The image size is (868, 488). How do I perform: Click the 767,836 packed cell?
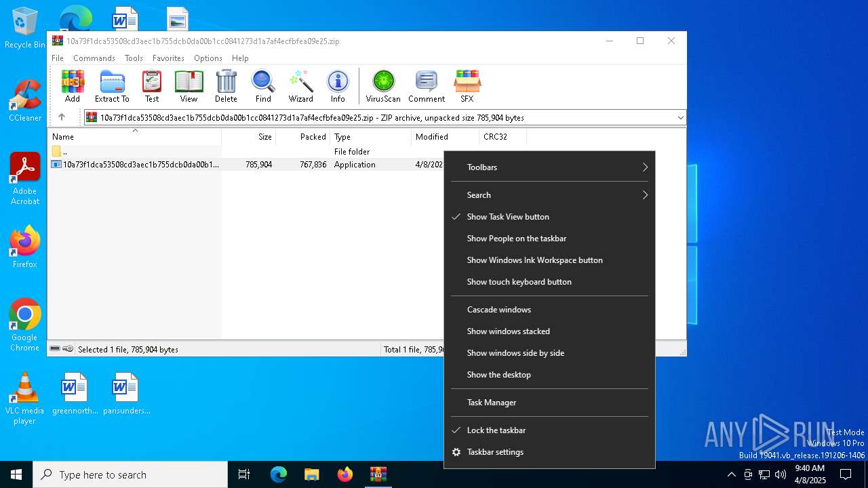[313, 165]
